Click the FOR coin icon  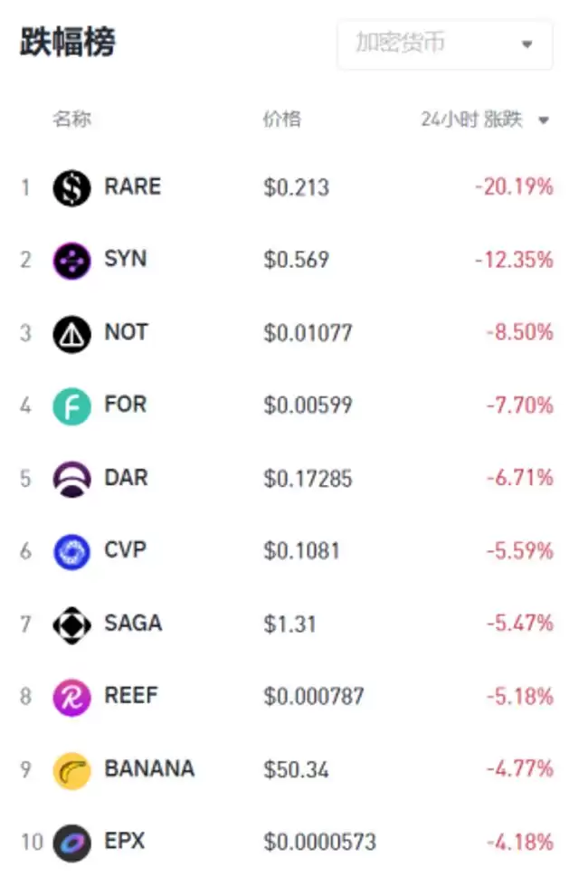(71, 406)
